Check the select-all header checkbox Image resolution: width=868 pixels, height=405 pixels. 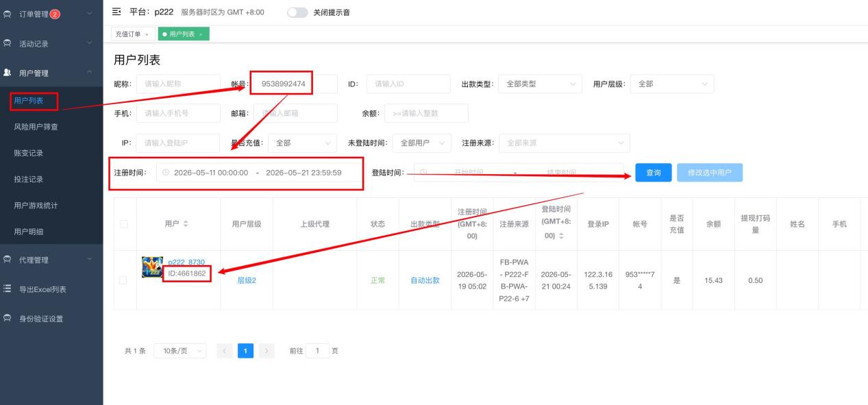[123, 224]
